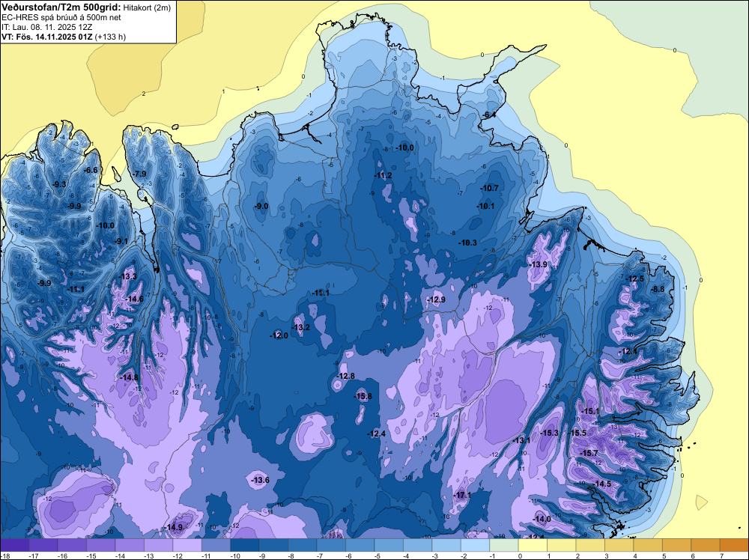Click the -12.5 temperature value on map
The height and width of the screenshot is (560, 749).
pyautogui.click(x=635, y=279)
